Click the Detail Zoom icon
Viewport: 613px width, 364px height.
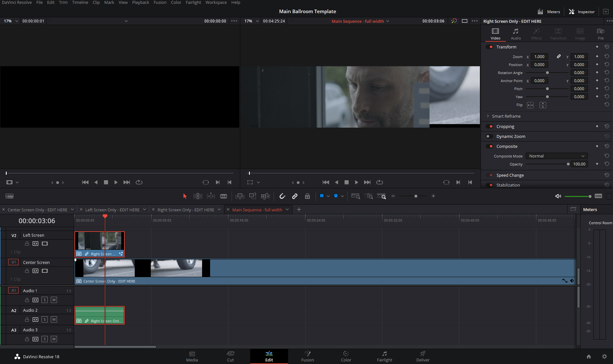click(x=369, y=196)
